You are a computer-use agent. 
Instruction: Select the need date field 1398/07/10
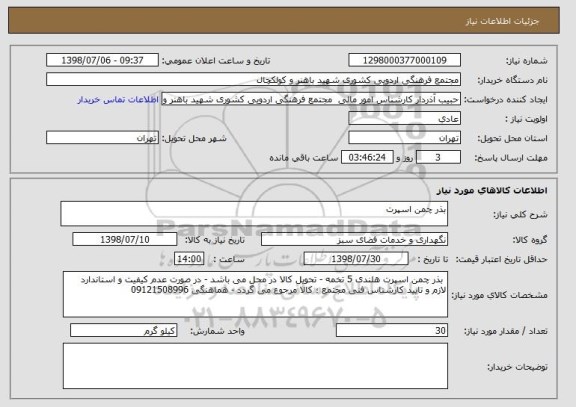tap(125, 240)
